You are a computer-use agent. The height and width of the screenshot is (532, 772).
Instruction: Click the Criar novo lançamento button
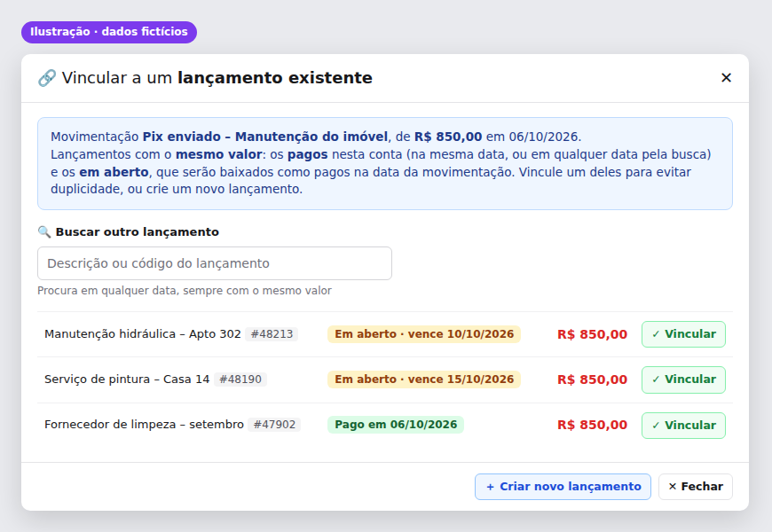563,487
